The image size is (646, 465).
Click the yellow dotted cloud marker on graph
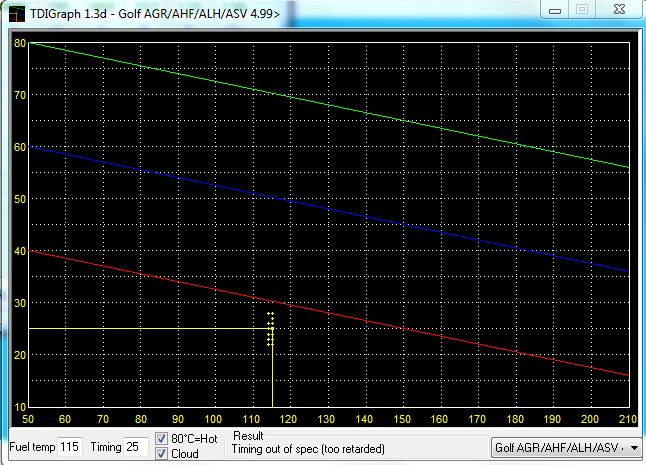tap(271, 329)
